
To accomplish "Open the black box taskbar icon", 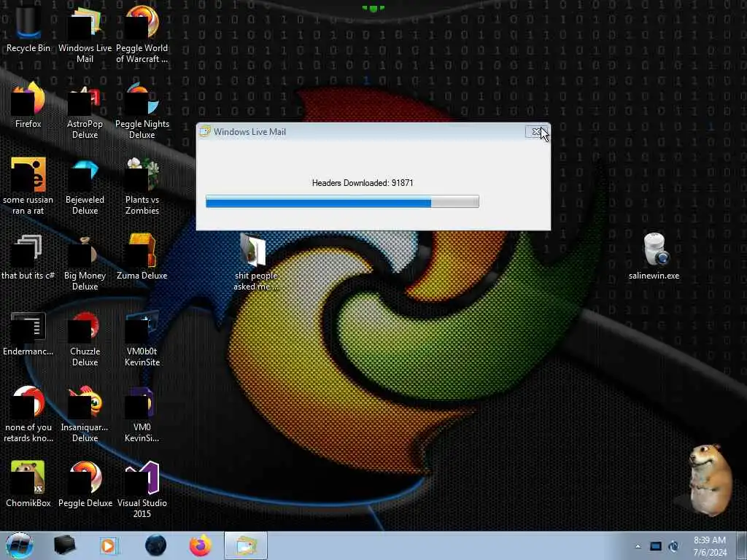I will point(64,545).
